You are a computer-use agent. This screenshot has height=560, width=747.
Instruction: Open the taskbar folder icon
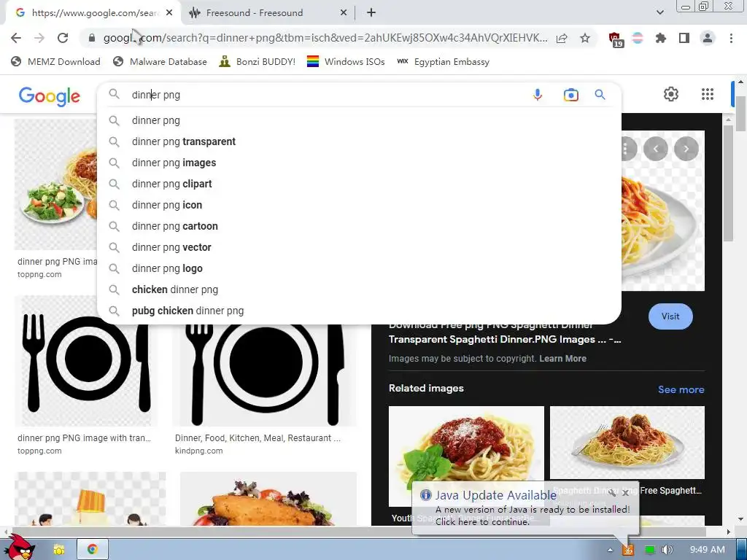tap(58, 550)
